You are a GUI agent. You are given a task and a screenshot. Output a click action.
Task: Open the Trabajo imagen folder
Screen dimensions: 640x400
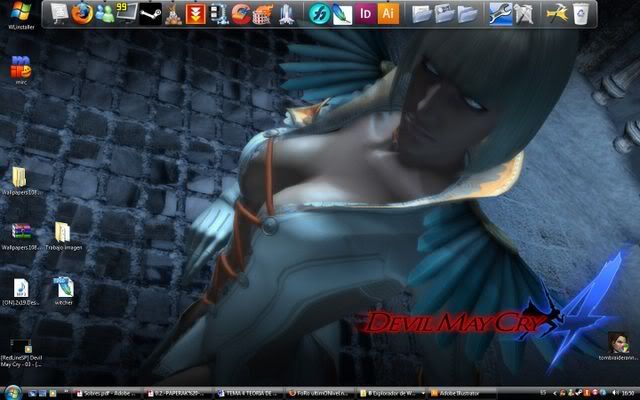pyautogui.click(x=62, y=233)
